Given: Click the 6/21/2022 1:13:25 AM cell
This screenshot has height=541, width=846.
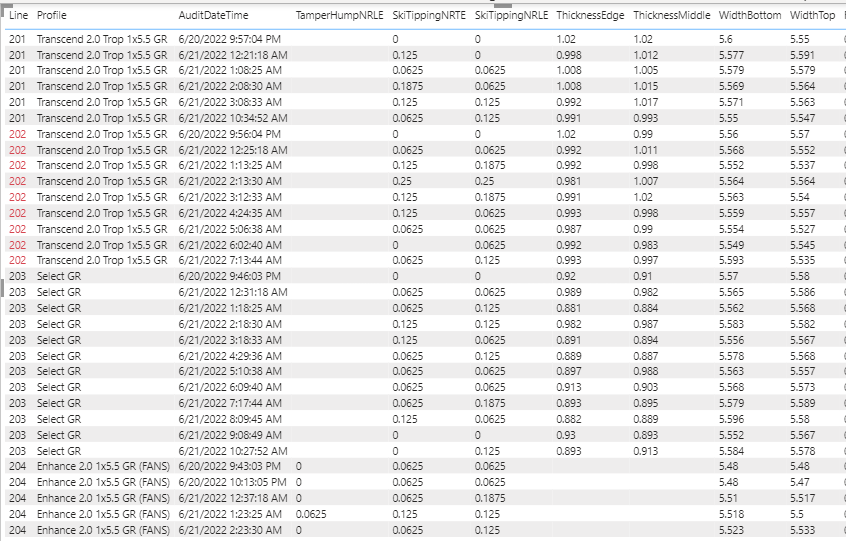Looking at the screenshot, I should (x=230, y=165).
